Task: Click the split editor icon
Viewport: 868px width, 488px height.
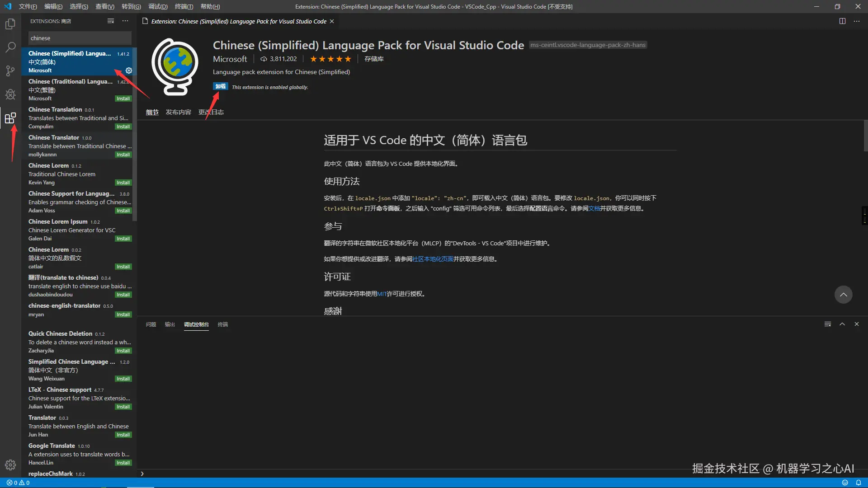Action: 842,21
